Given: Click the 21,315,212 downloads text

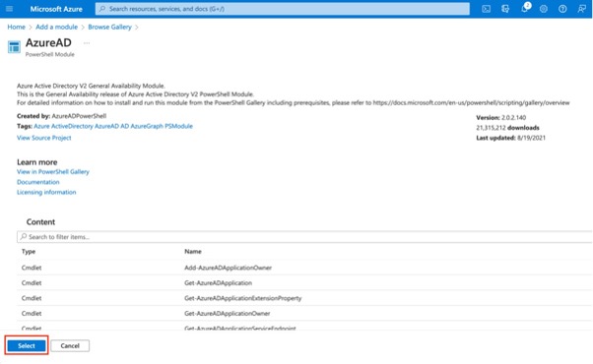Looking at the screenshot, I should (x=507, y=128).
